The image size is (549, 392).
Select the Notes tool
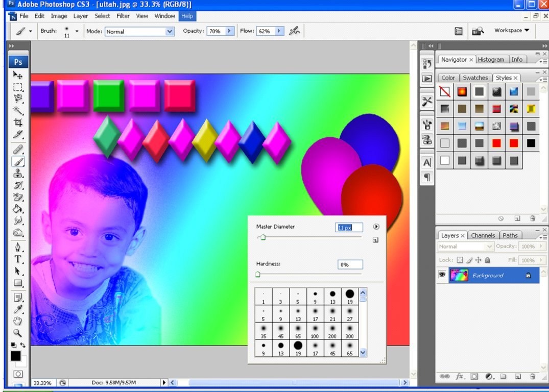[x=17, y=298]
